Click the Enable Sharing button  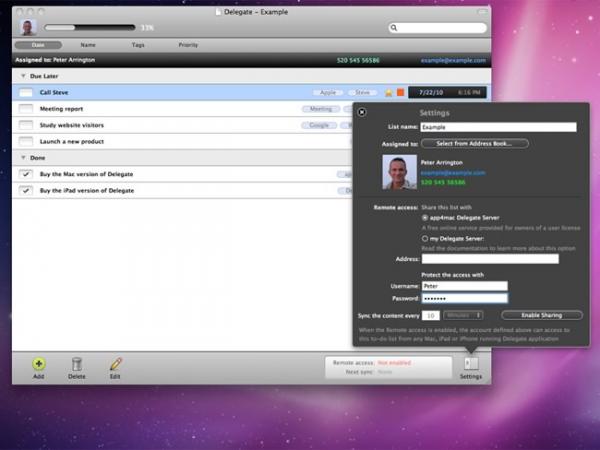point(542,315)
